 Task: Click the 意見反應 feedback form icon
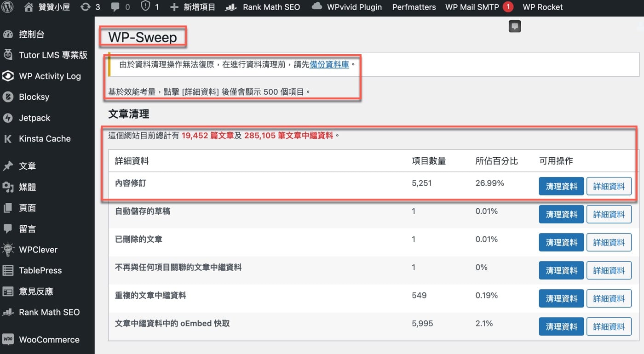coord(8,291)
